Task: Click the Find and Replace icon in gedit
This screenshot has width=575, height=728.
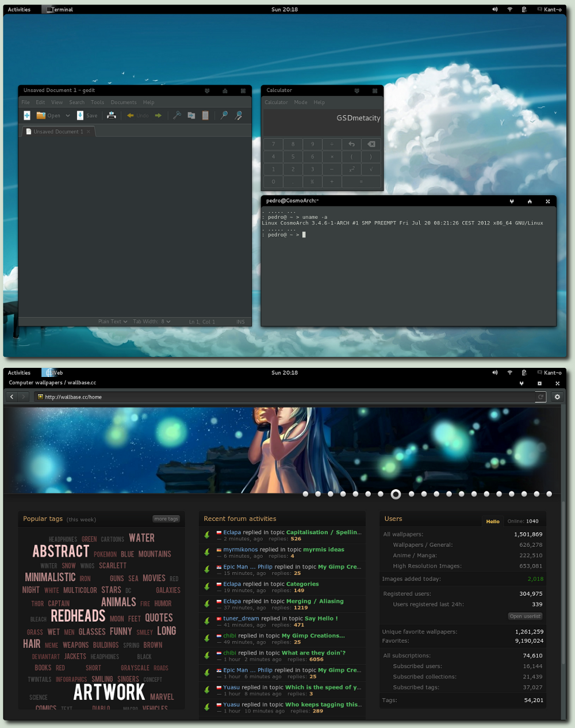Action: tap(239, 116)
